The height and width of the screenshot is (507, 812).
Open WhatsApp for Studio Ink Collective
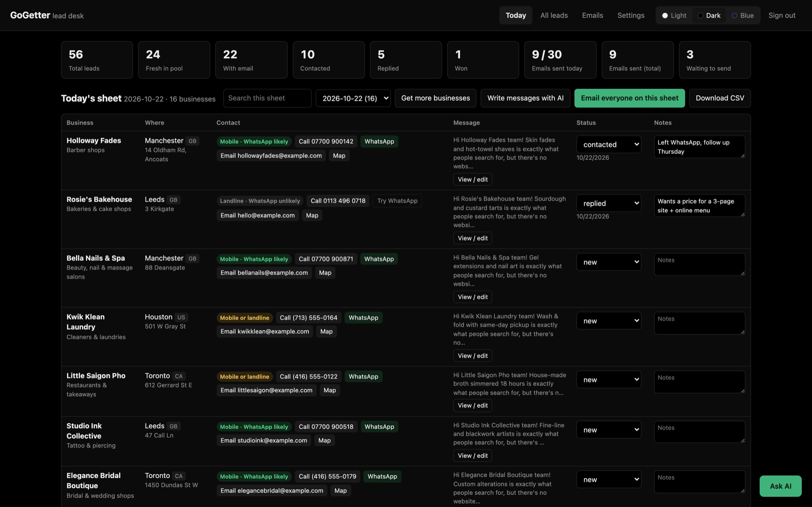pyautogui.click(x=379, y=427)
